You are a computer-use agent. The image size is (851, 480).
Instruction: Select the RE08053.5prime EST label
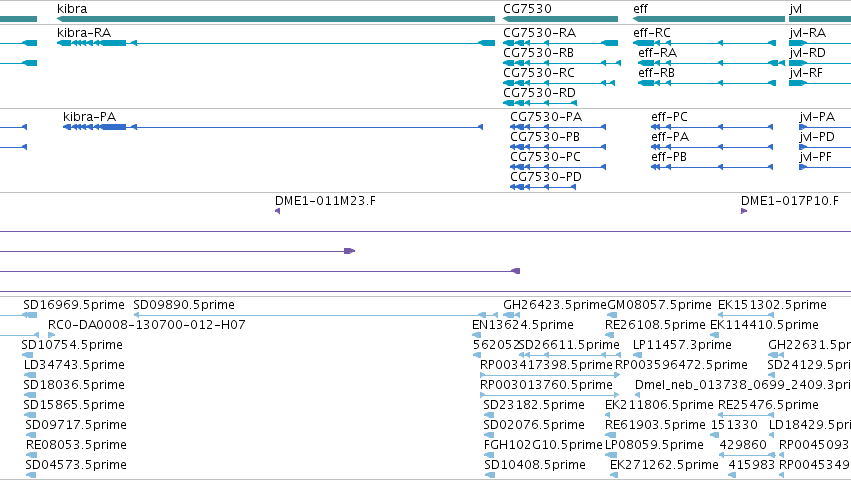click(76, 445)
